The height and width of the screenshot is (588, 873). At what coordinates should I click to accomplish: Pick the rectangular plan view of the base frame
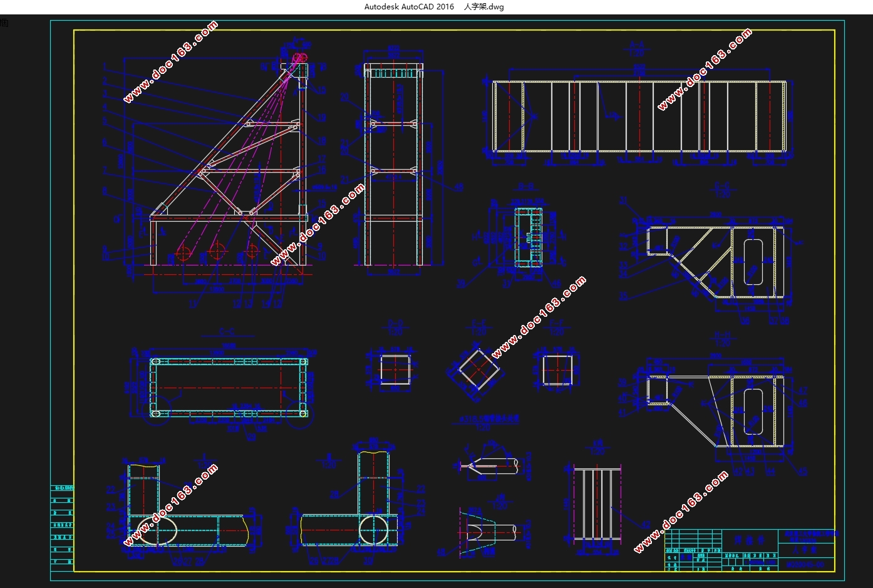click(x=229, y=387)
